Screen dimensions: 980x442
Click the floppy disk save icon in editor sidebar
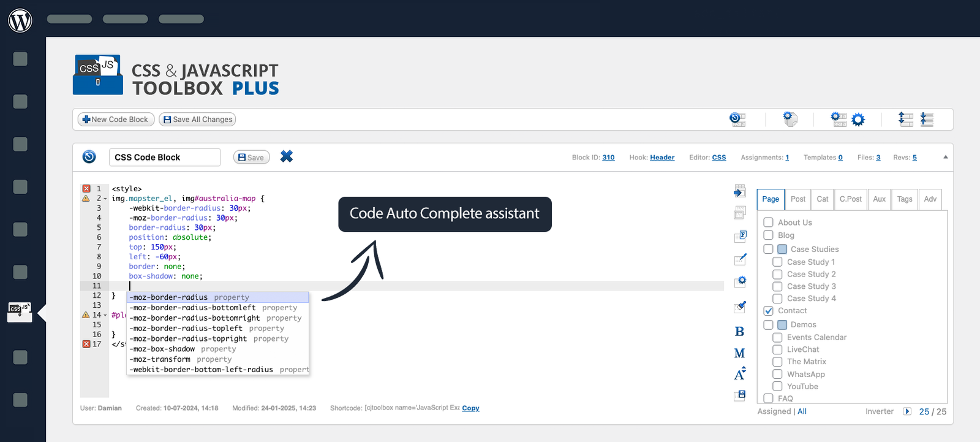point(741,395)
